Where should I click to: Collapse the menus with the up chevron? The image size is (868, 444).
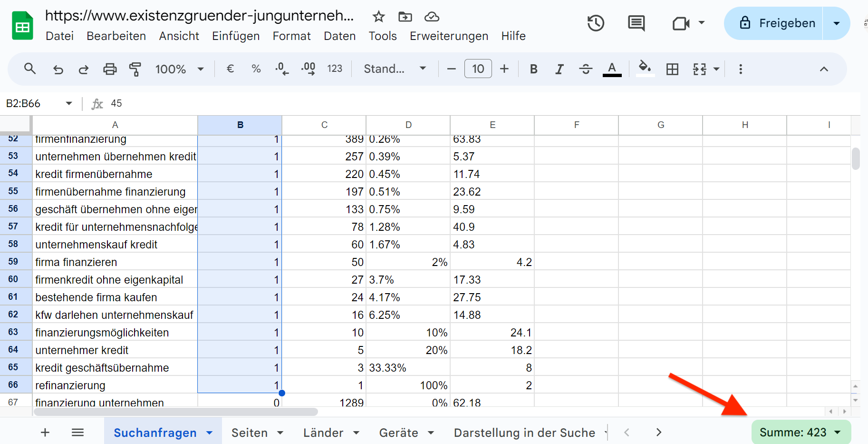click(824, 69)
